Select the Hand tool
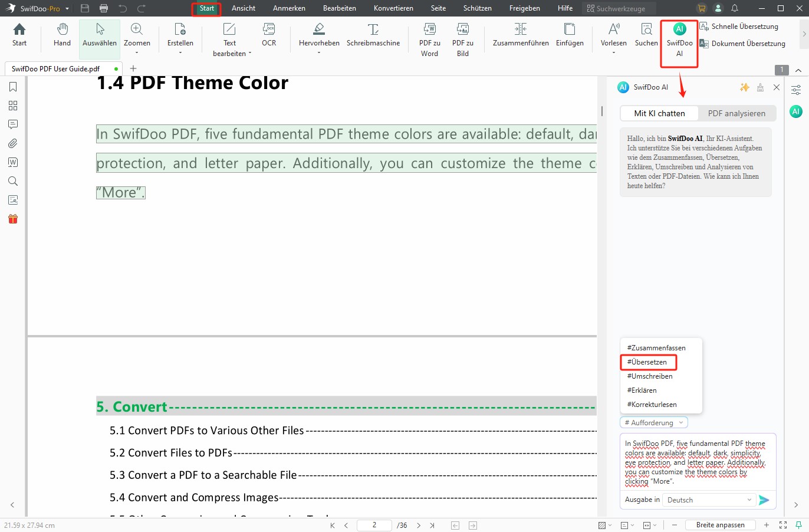The height and width of the screenshot is (532, 809). tap(62, 35)
